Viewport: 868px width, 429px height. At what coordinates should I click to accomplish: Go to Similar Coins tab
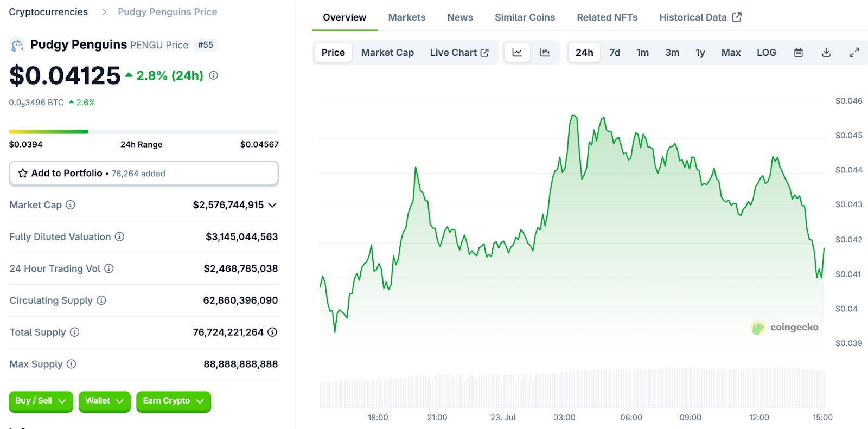[525, 17]
